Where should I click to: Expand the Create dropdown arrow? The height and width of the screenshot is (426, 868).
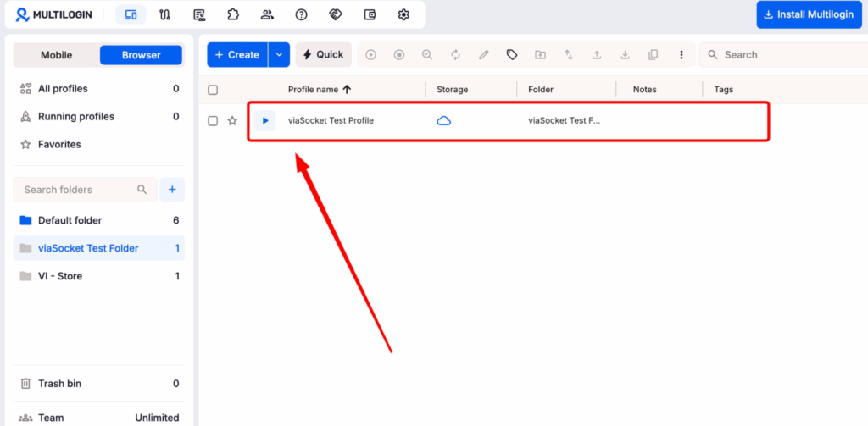pyautogui.click(x=279, y=55)
